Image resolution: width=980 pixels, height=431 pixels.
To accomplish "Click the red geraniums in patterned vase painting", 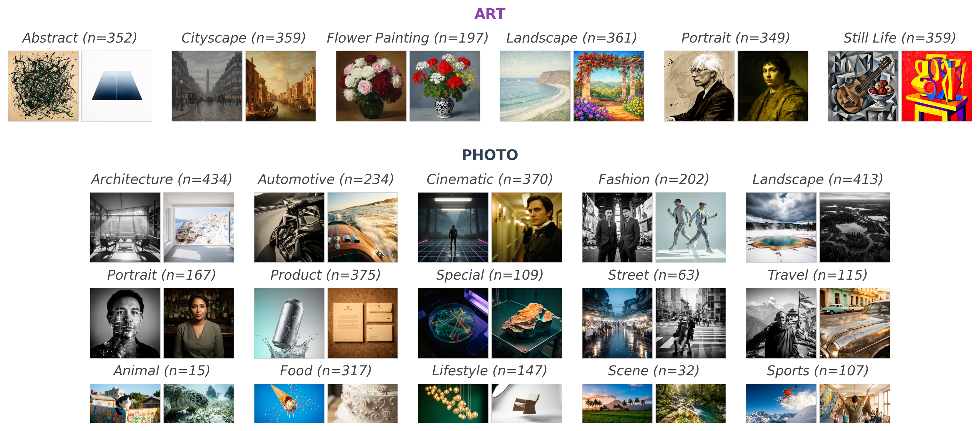I will click(445, 86).
